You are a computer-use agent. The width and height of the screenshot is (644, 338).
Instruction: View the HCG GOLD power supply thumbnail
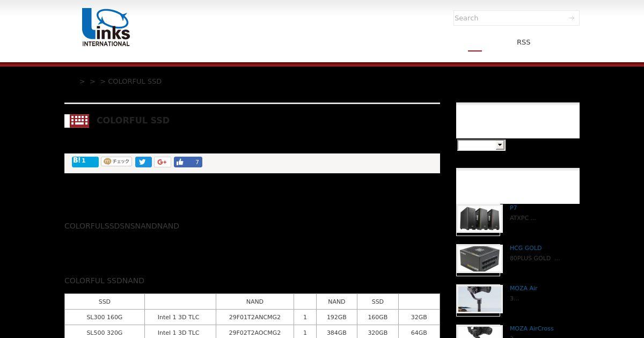coord(479,259)
